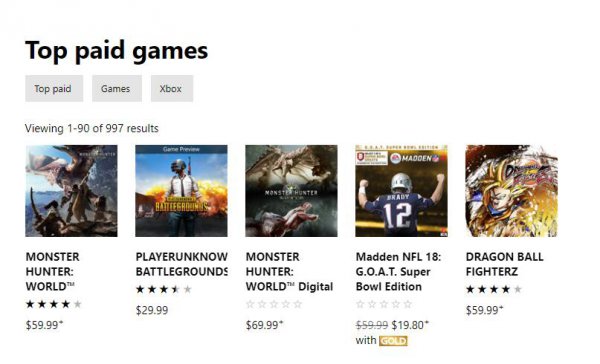Select the Games filter chip
Viewport: 600px width, 364px height.
point(117,88)
